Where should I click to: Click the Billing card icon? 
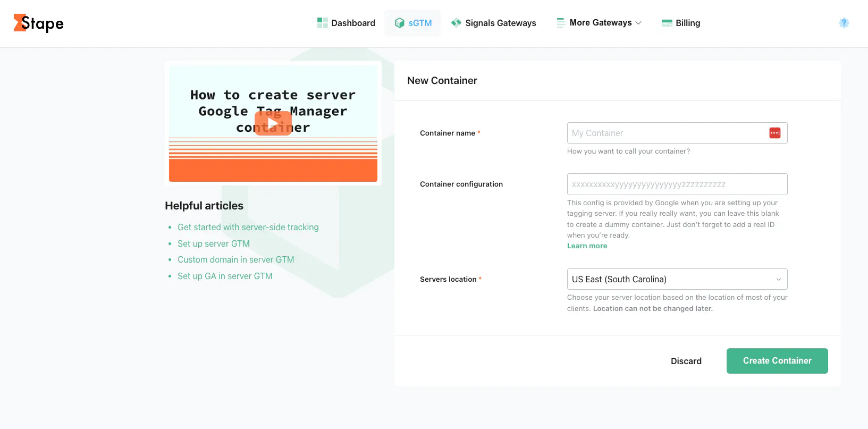pyautogui.click(x=667, y=23)
